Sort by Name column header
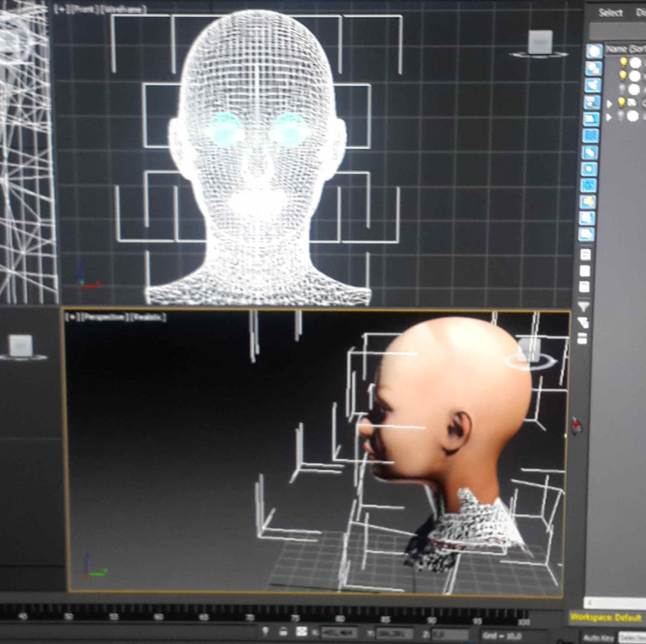This screenshot has width=646, height=644. (x=626, y=49)
